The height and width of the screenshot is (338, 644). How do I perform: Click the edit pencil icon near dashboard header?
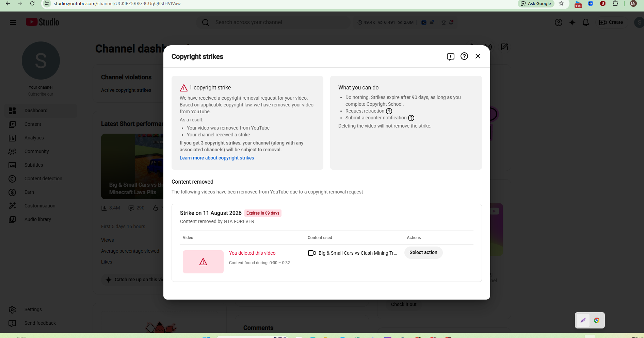pos(504,47)
